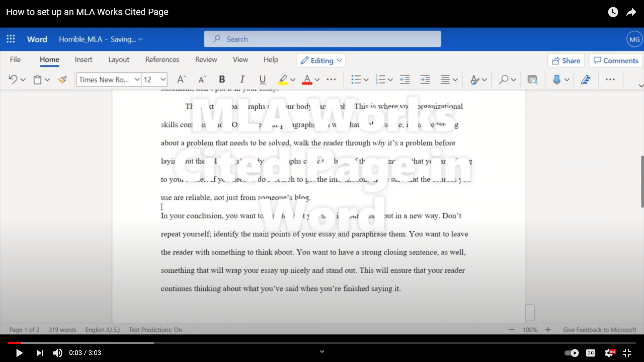Increase font size with grow icon
The height and width of the screenshot is (362, 644).
point(181,79)
